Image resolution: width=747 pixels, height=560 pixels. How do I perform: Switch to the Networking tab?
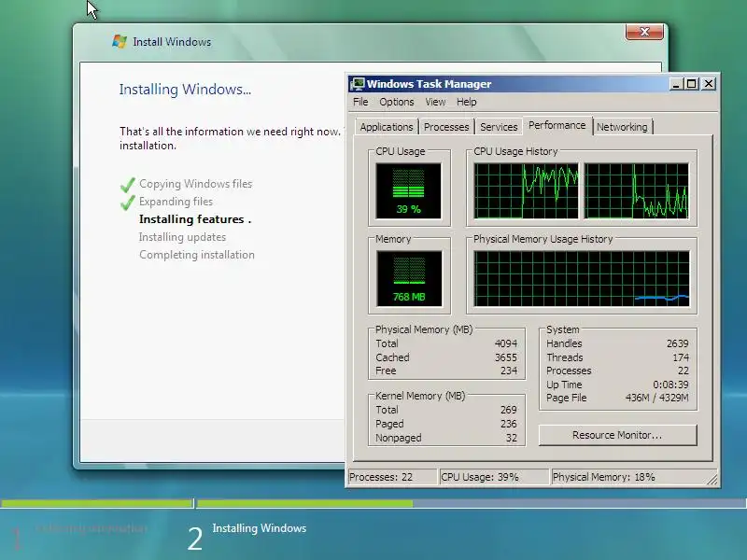click(x=622, y=127)
